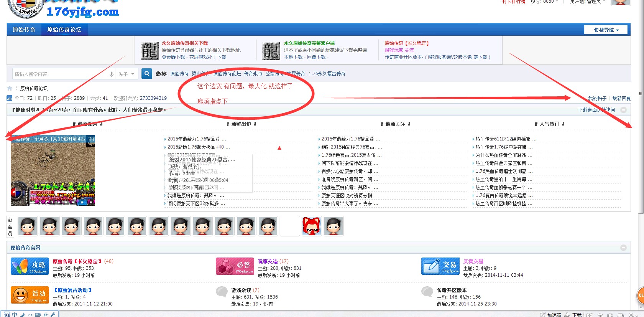Image resolution: width=644 pixels, height=317 pixels.
Task: Open the wrench settings icon in the IME toolbar
Action: click(x=53, y=314)
